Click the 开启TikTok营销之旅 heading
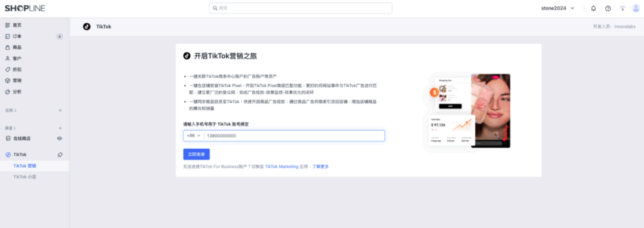The height and width of the screenshot is (228, 644). [x=225, y=56]
